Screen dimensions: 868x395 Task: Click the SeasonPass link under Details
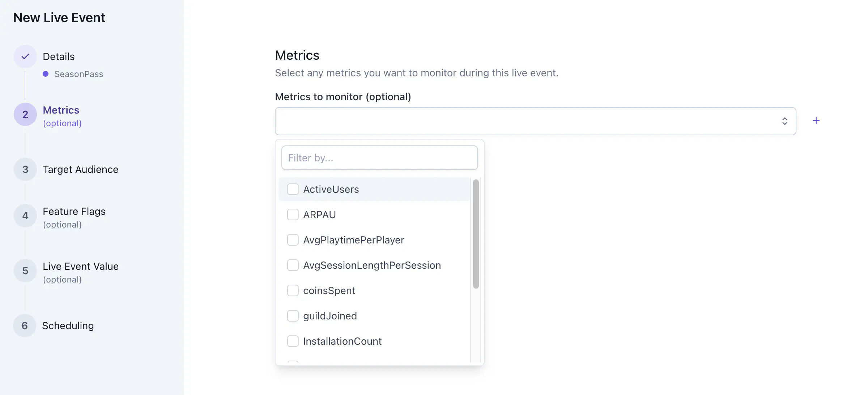pyautogui.click(x=78, y=74)
